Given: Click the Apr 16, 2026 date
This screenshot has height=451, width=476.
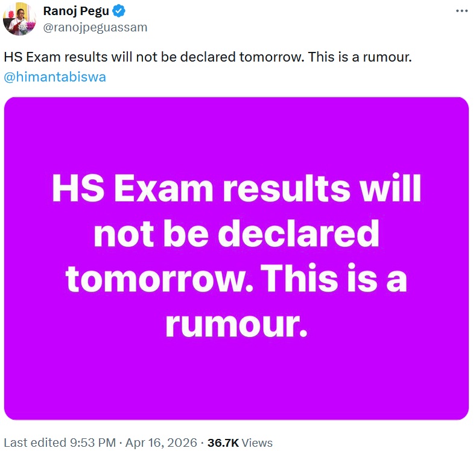Looking at the screenshot, I should click(160, 443).
